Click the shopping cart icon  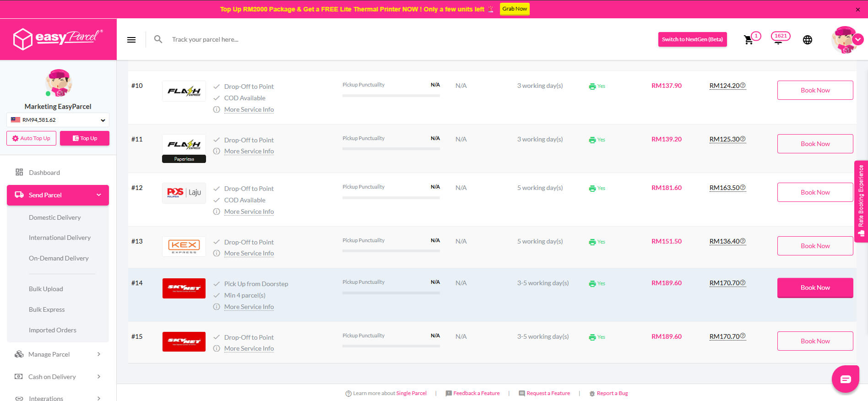(749, 40)
